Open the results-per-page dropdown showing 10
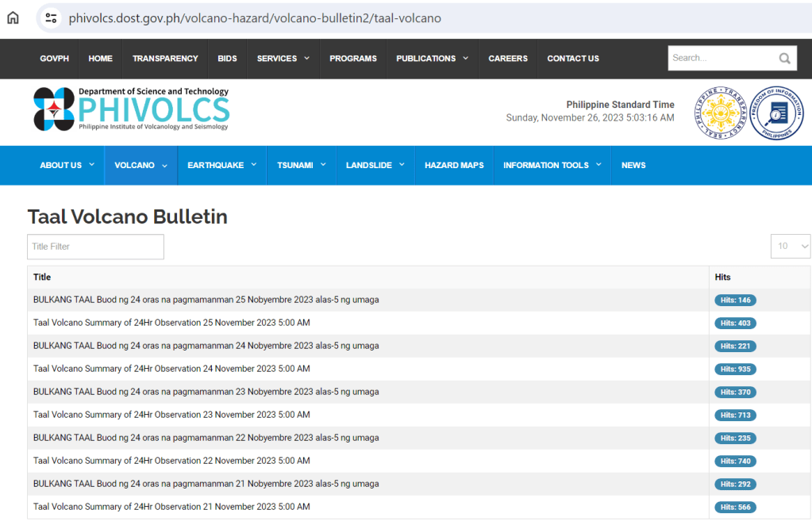812x525 pixels. click(790, 247)
